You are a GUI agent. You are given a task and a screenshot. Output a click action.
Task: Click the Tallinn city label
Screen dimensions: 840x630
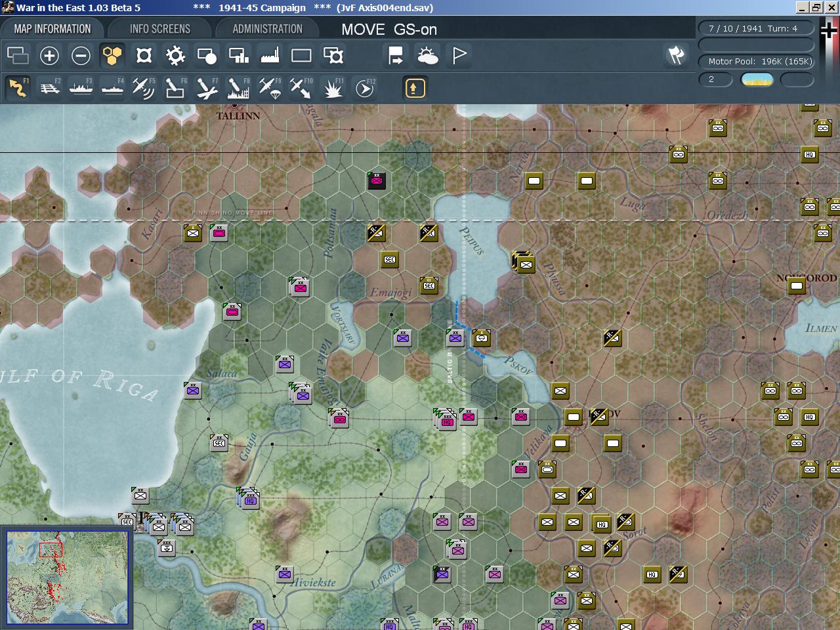(238, 115)
